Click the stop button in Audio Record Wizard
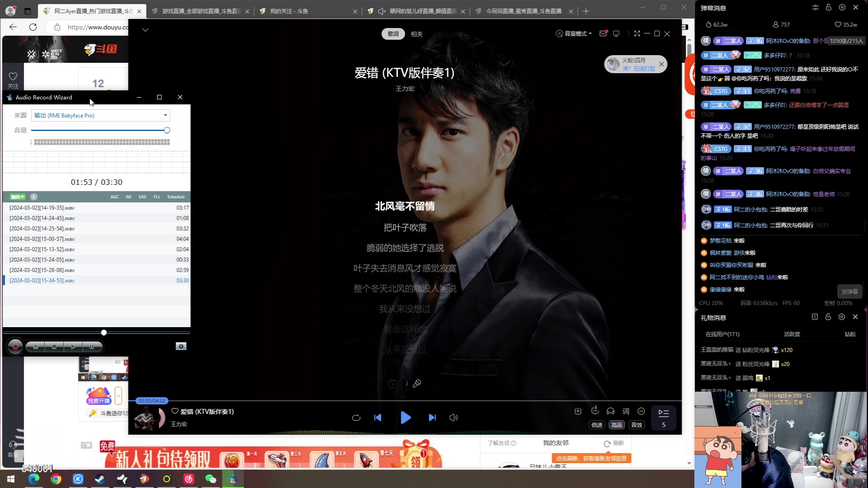The width and height of the screenshot is (868, 488). (x=54, y=347)
